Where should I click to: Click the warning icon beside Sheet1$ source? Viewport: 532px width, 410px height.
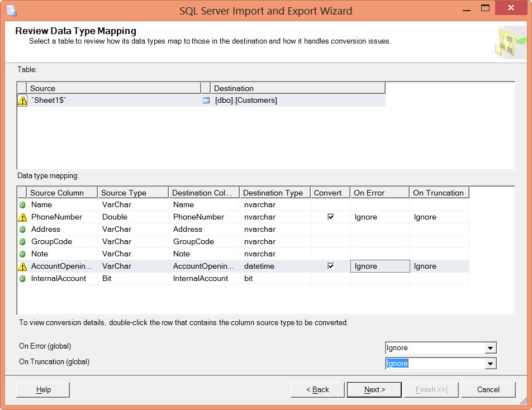(x=22, y=101)
